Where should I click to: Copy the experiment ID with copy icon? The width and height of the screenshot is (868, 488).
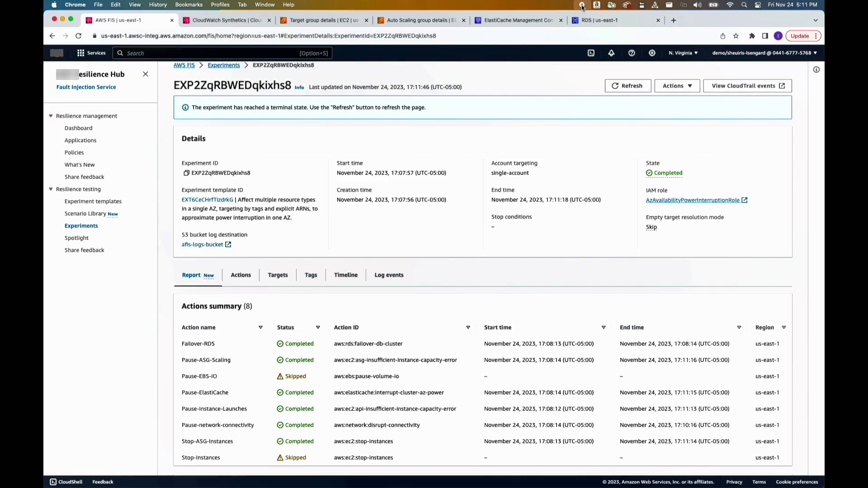point(186,173)
